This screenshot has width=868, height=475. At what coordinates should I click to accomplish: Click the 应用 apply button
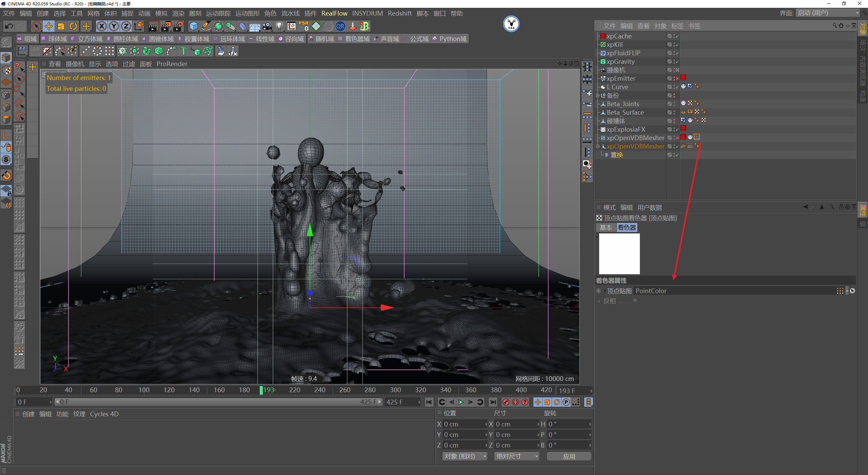569,456
